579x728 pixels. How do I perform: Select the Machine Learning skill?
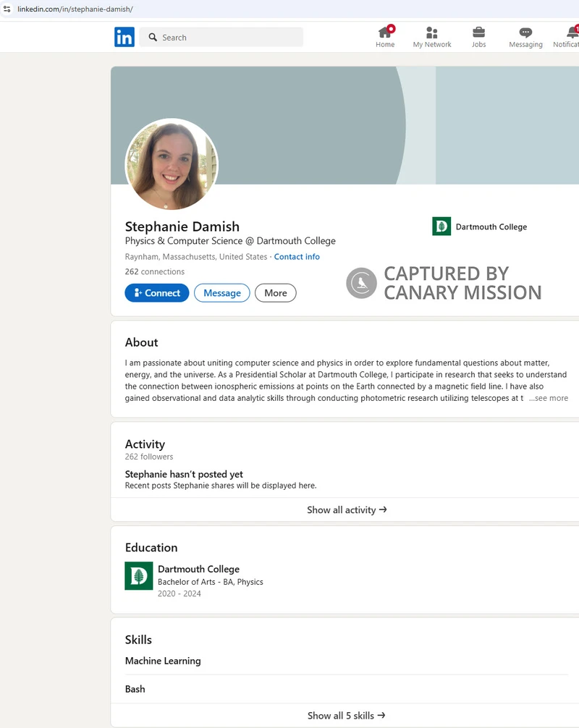coord(163,661)
